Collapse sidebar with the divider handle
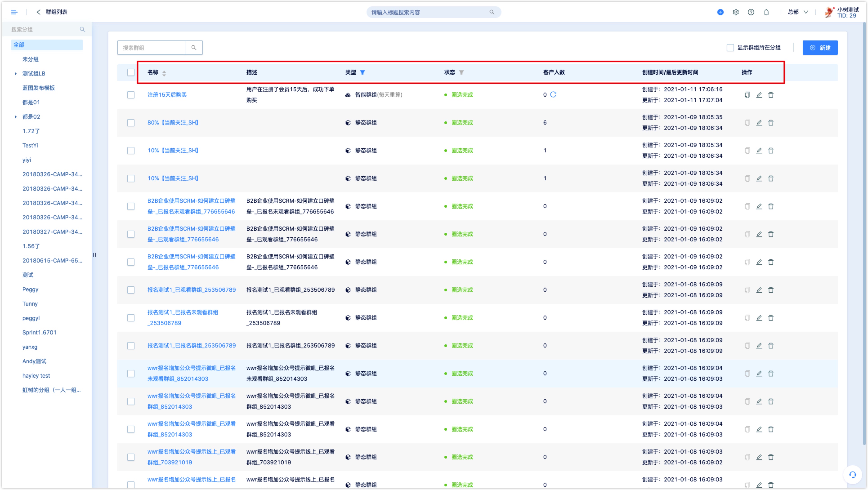868x490 pixels. tap(94, 255)
